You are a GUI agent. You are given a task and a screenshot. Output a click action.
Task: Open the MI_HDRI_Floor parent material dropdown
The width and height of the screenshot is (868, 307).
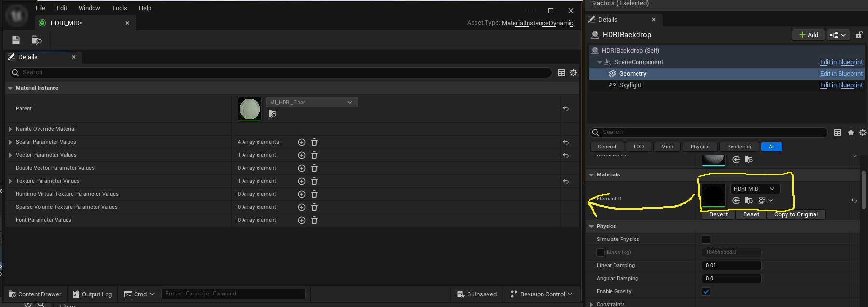click(312, 102)
